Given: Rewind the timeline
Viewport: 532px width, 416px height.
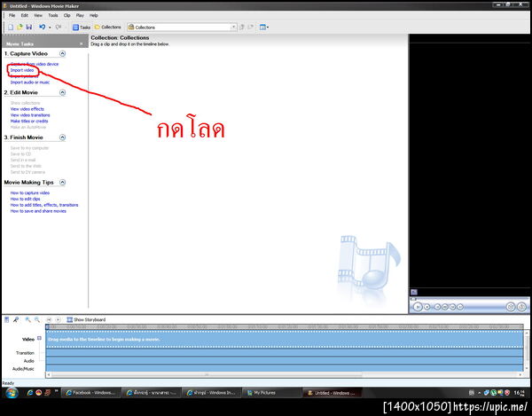Looking at the screenshot, I should click(49, 319).
